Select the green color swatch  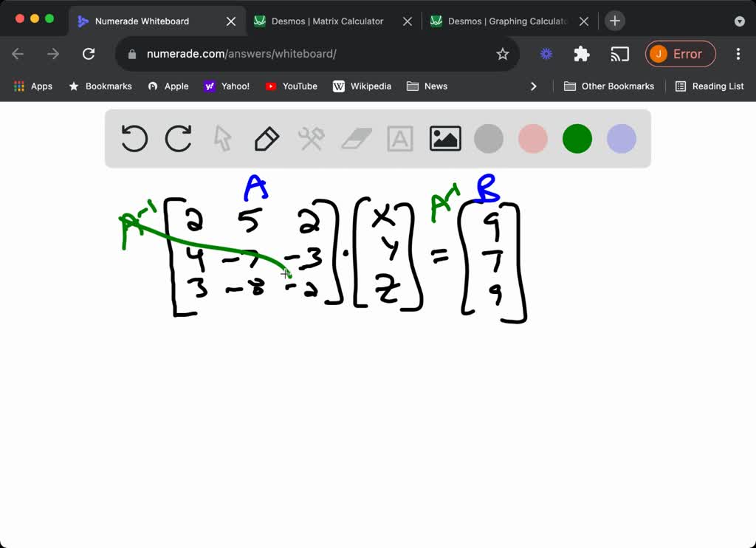point(577,138)
